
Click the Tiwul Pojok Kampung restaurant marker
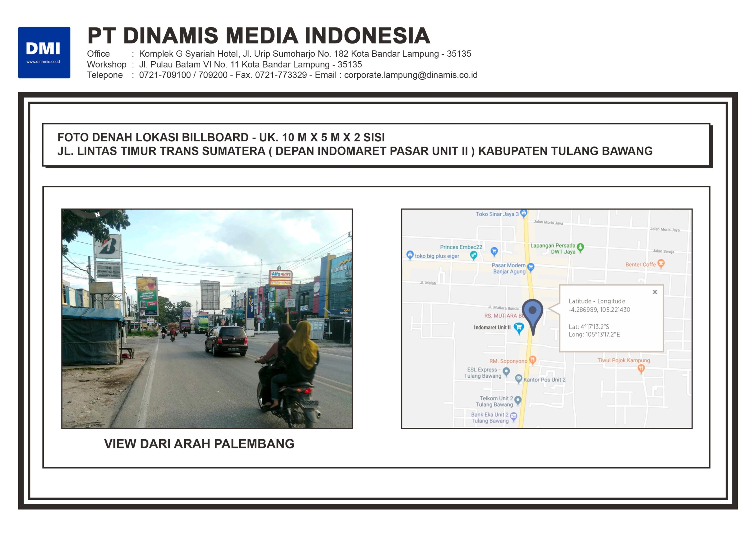pyautogui.click(x=641, y=369)
